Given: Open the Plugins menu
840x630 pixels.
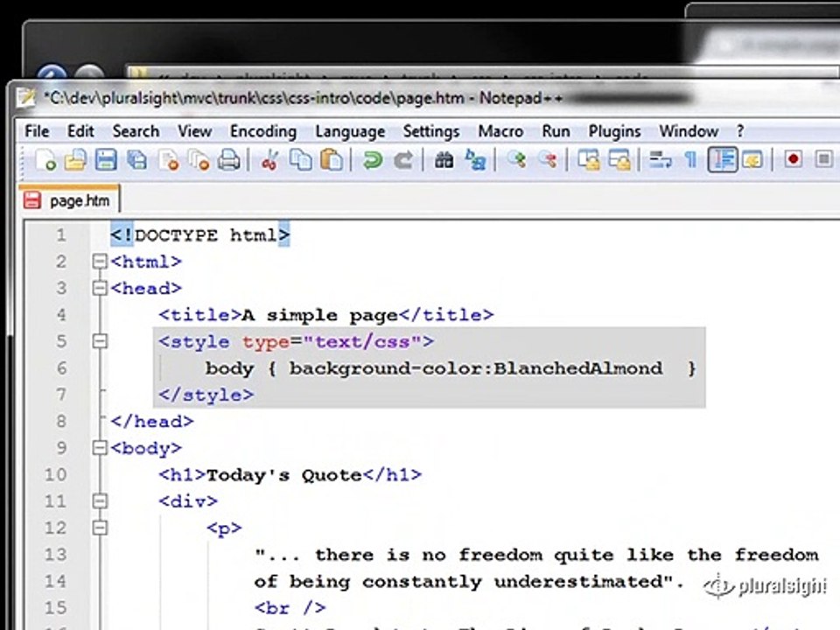Looking at the screenshot, I should point(614,131).
